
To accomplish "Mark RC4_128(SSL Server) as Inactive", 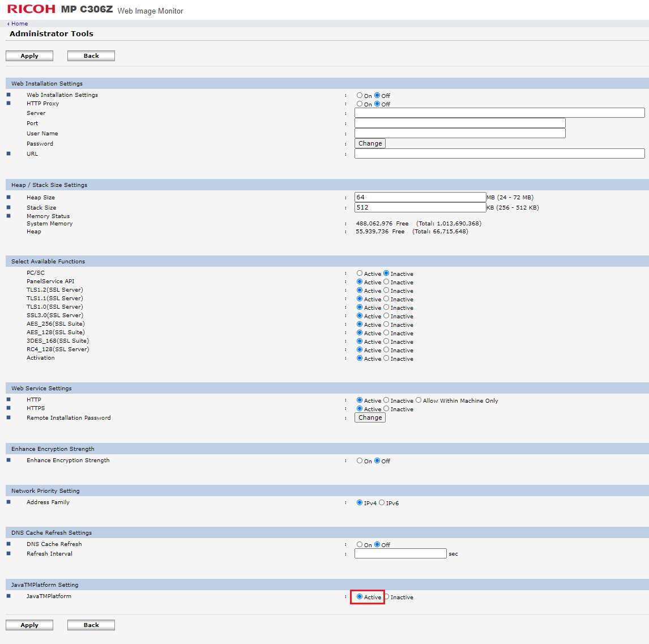I will 386,350.
